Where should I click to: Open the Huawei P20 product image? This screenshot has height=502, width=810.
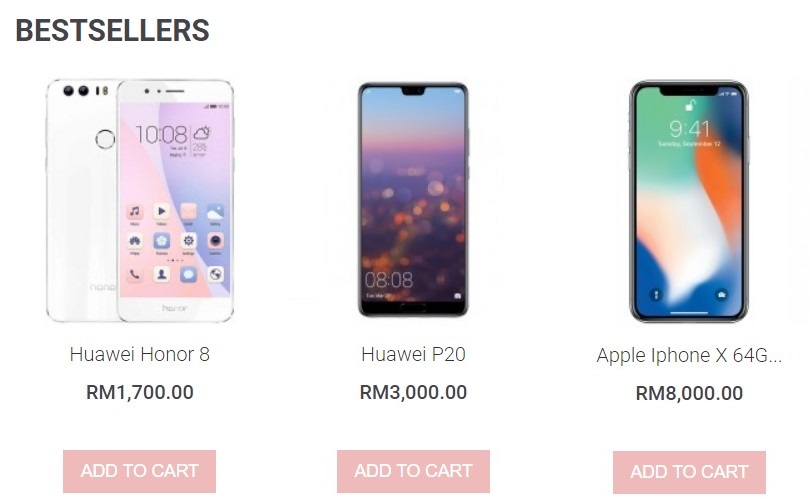pos(413,199)
